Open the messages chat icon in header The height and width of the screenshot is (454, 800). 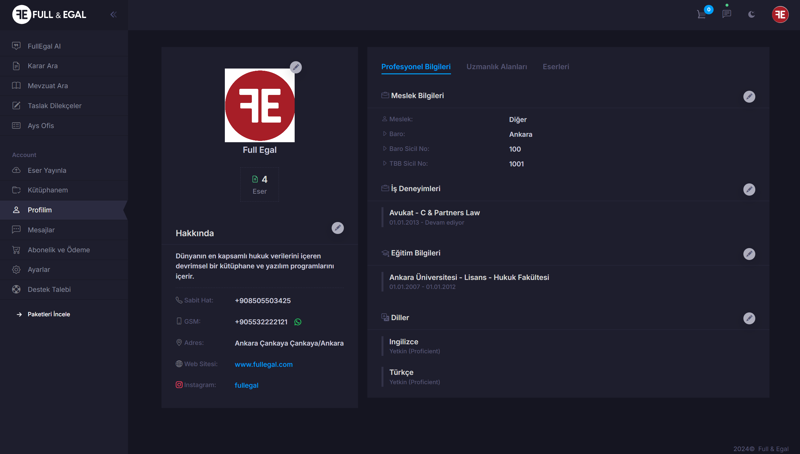[x=727, y=14]
